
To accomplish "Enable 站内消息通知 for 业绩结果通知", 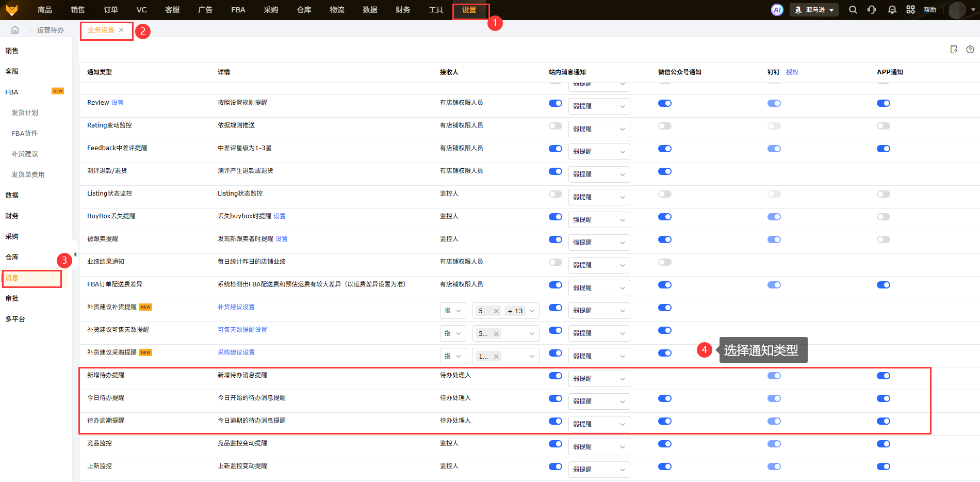I will (556, 262).
